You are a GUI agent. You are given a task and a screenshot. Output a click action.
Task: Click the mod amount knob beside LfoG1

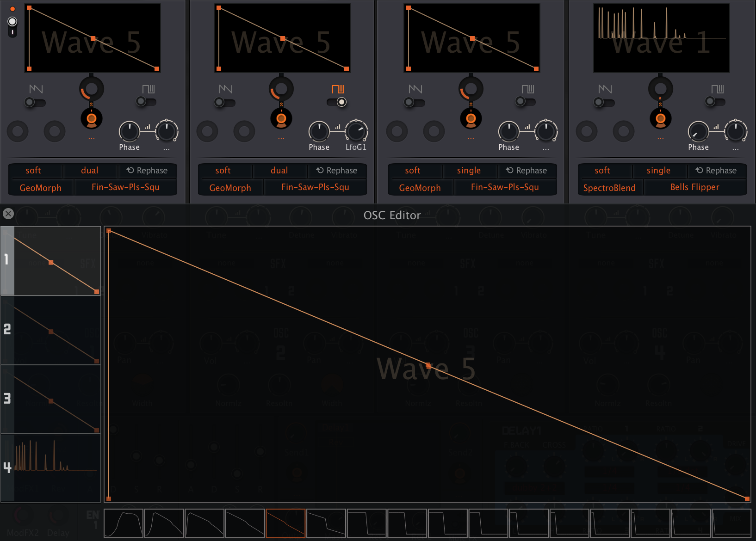tap(356, 131)
